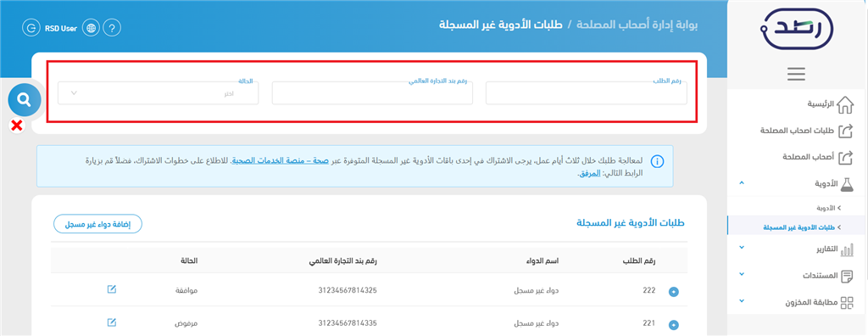Click the document icon beside المستندات
The height and width of the screenshot is (336, 868).
coord(847,276)
